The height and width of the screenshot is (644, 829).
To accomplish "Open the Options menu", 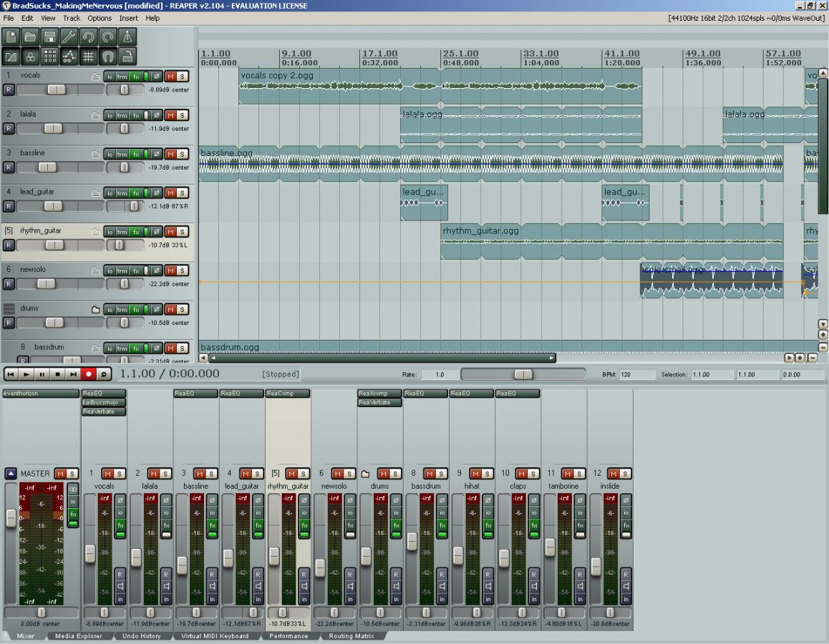I will pyautogui.click(x=100, y=18).
